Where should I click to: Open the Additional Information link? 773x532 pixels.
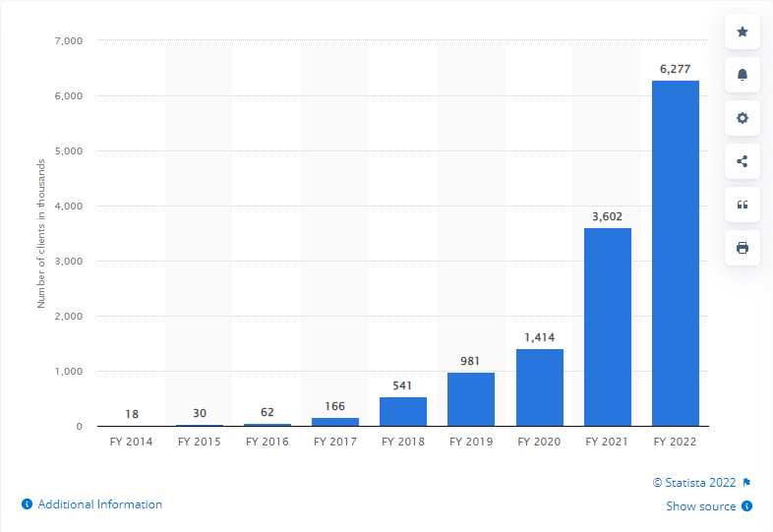click(x=100, y=503)
